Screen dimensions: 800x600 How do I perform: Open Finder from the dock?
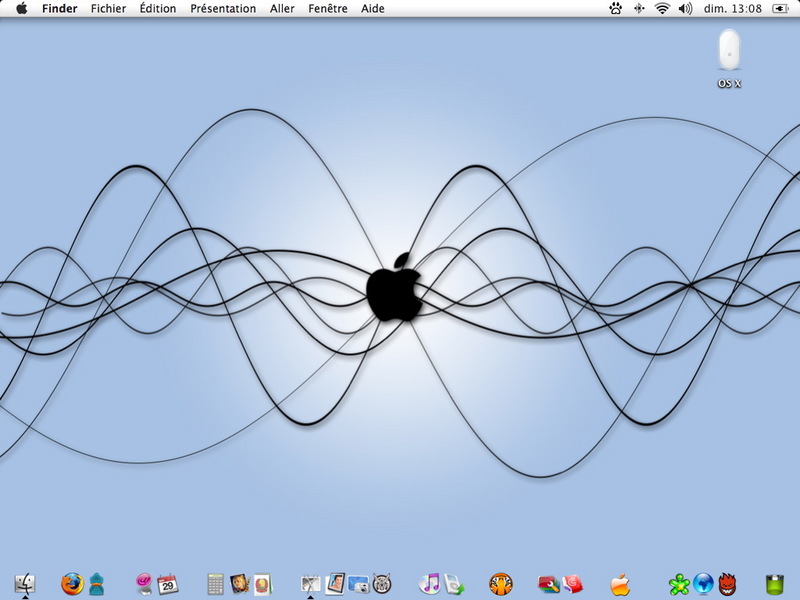coord(25,584)
